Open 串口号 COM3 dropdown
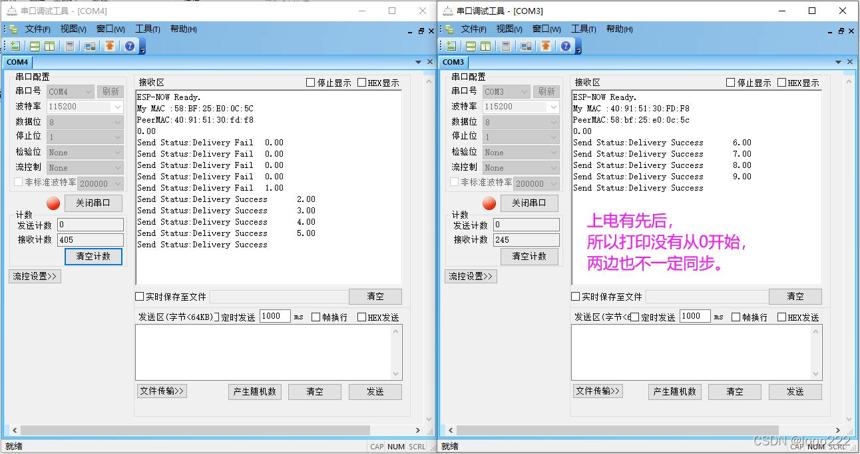860x454 pixels. [x=506, y=92]
